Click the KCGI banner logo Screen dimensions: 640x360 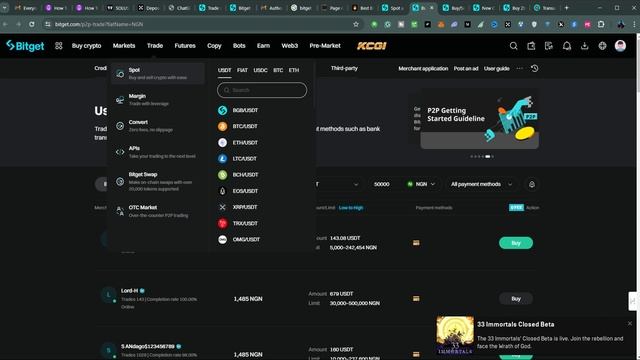coord(371,46)
